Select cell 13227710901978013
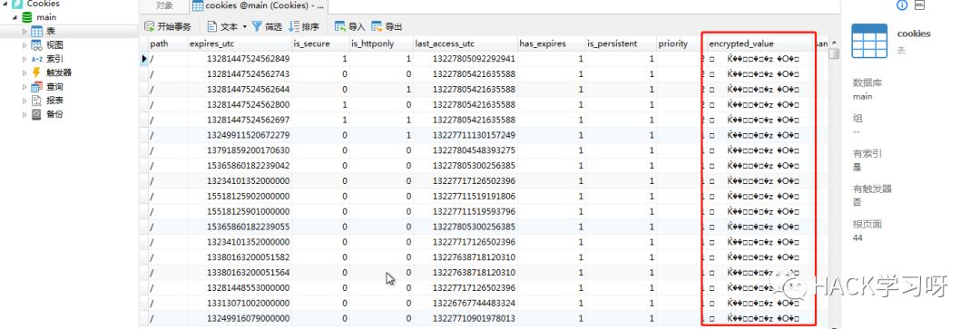 [465, 318]
